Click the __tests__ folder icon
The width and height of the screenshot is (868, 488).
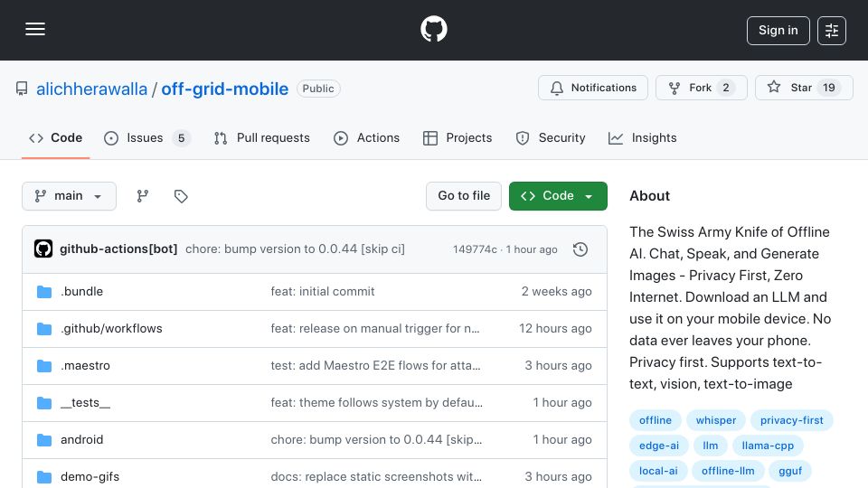click(44, 403)
